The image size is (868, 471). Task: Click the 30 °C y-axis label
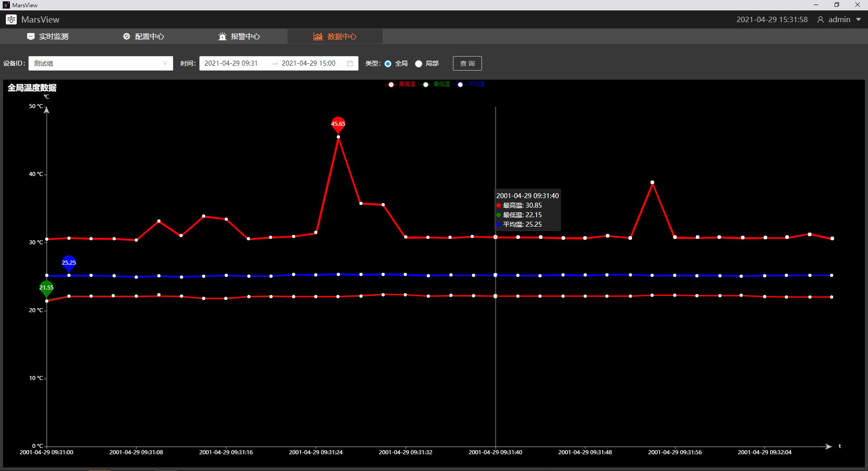point(36,243)
